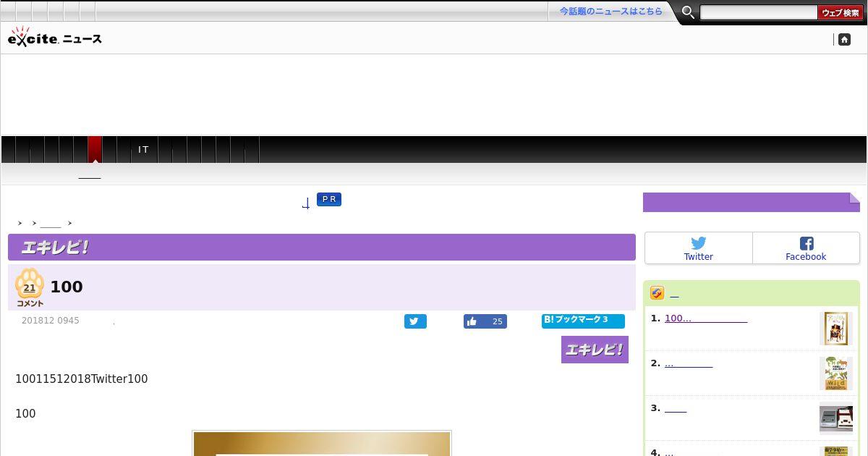Open the breadcrumb underlined link

pyautogui.click(x=51, y=223)
